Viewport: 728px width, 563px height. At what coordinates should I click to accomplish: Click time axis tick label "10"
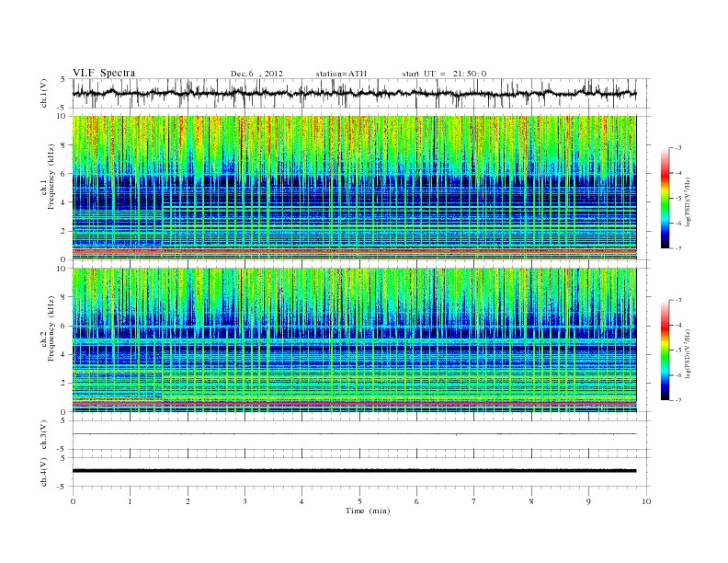pyautogui.click(x=646, y=501)
